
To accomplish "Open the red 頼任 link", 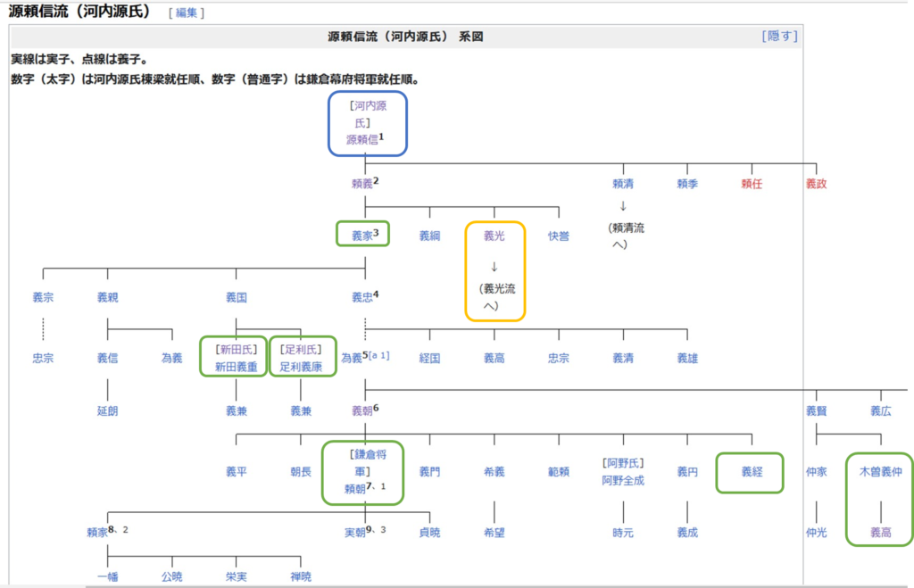I will pos(752,184).
